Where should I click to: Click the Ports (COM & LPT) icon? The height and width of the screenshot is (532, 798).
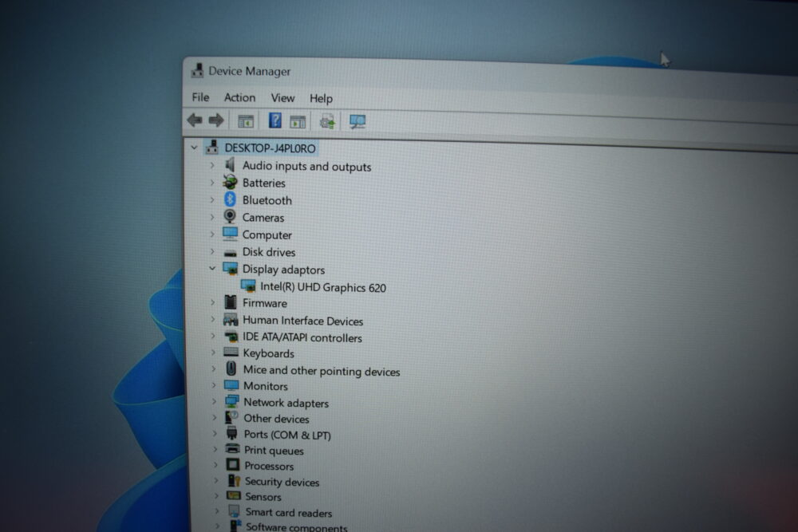232,433
